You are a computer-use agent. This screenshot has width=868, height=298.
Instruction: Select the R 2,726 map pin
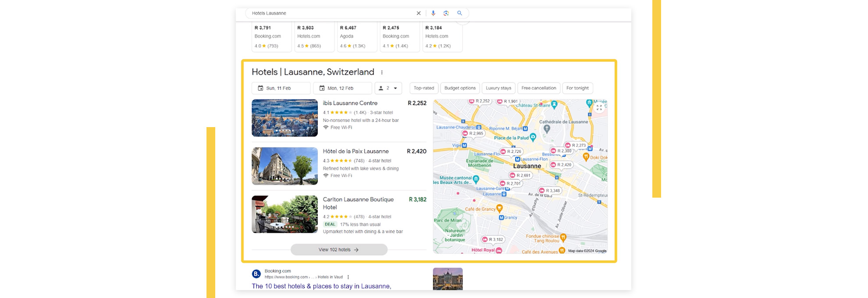(x=511, y=152)
